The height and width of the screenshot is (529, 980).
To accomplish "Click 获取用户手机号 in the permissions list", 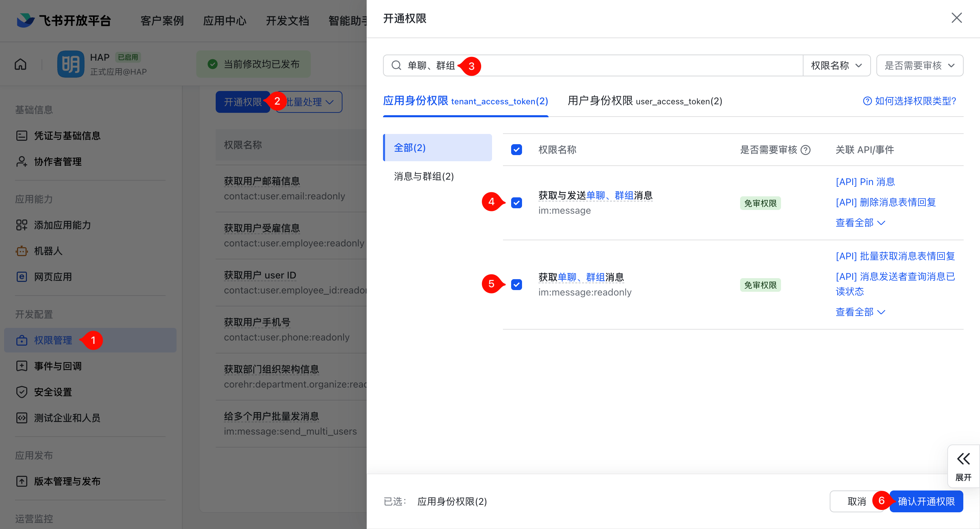I will tap(257, 322).
